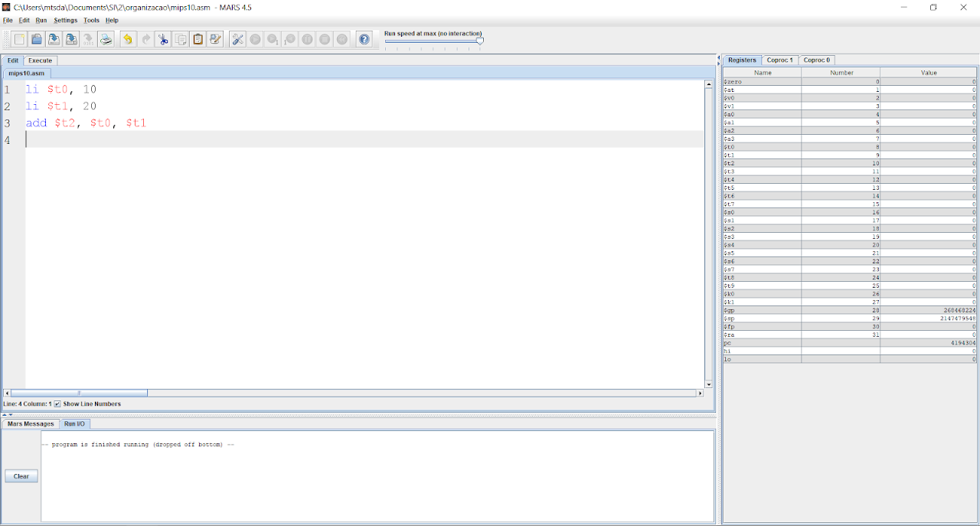The height and width of the screenshot is (526, 980).
Task: Click the Cut scissors icon
Action: tap(163, 39)
